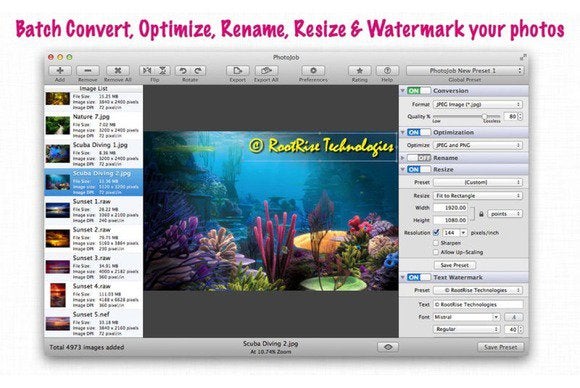Screen dimensions: 580x388
Task: Select Sunset 3.raw in the image list
Action: pyautogui.click(x=94, y=267)
